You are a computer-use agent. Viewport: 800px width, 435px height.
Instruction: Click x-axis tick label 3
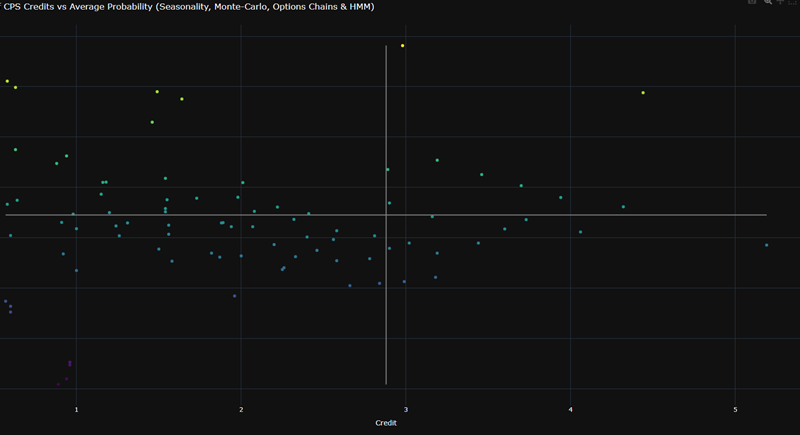coord(406,409)
